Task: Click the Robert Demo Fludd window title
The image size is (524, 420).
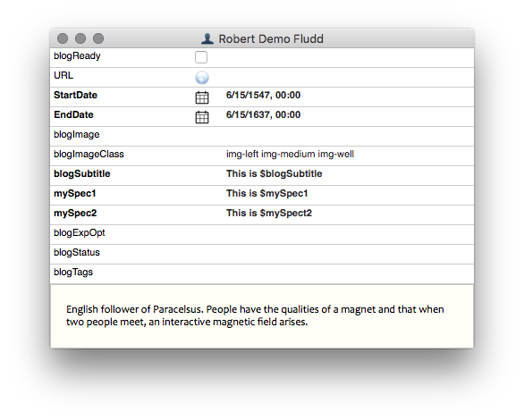Action: click(271, 38)
